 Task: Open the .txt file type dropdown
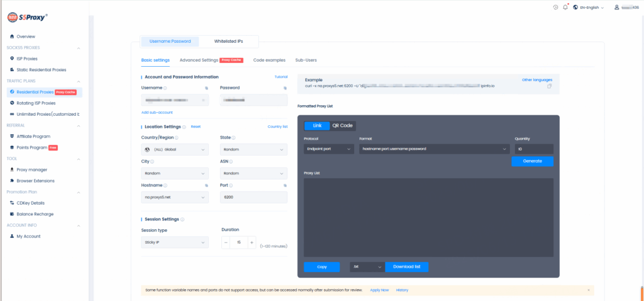(367, 267)
